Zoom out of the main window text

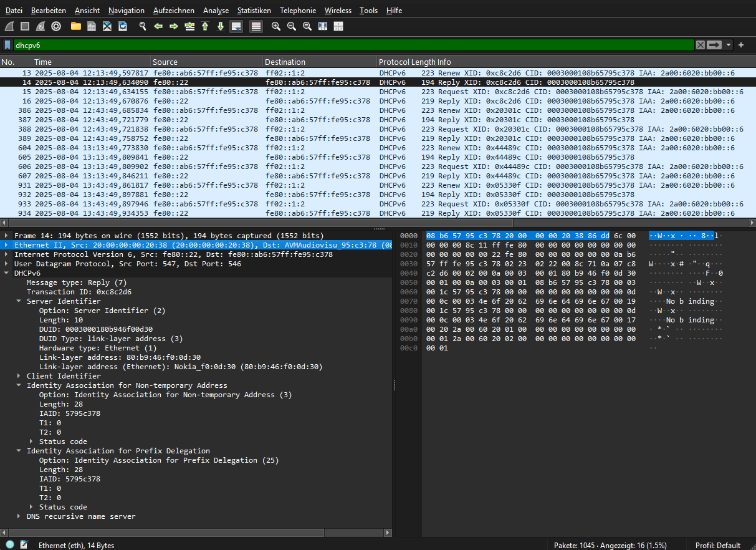pyautogui.click(x=292, y=26)
